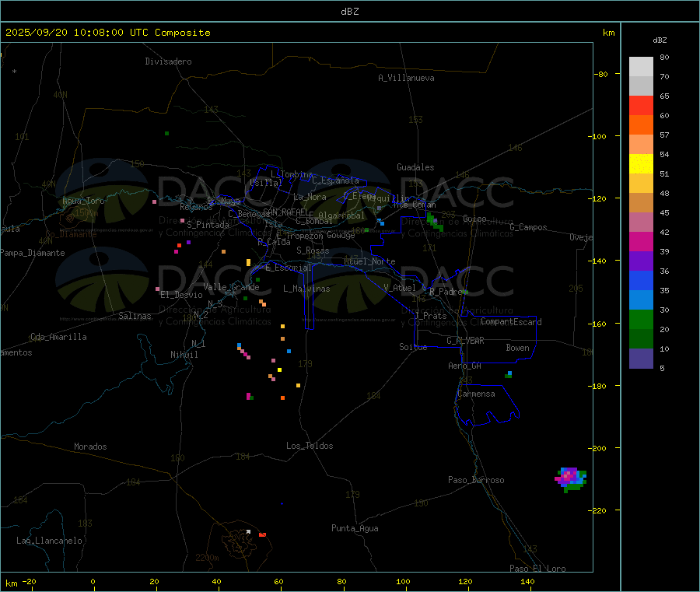Screen dimensions: 700x592
Task: Select the Goudge map label
Action: (341, 235)
